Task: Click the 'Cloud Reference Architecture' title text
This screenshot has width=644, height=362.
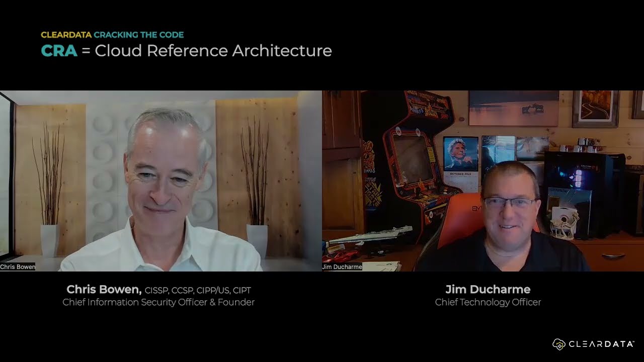Action: click(x=213, y=51)
